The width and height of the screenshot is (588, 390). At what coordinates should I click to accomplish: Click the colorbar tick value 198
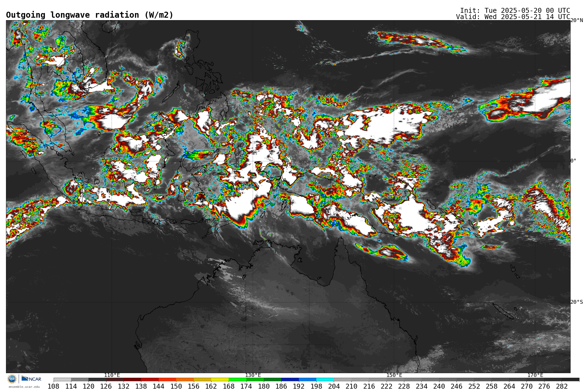[x=316, y=386]
